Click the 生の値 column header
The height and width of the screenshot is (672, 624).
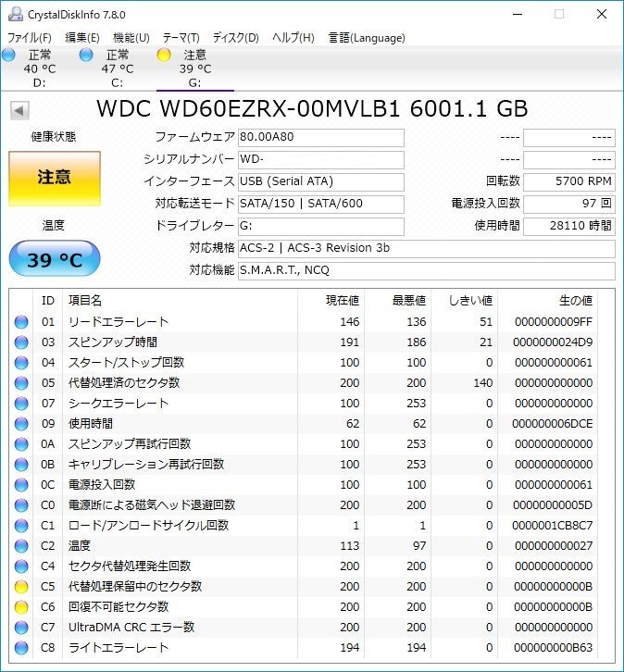[547, 301]
